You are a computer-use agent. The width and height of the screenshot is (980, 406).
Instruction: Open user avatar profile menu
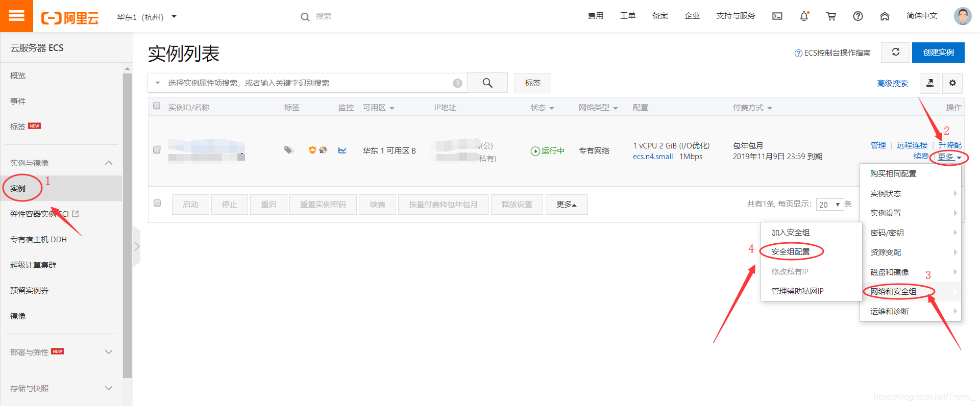coord(963,16)
